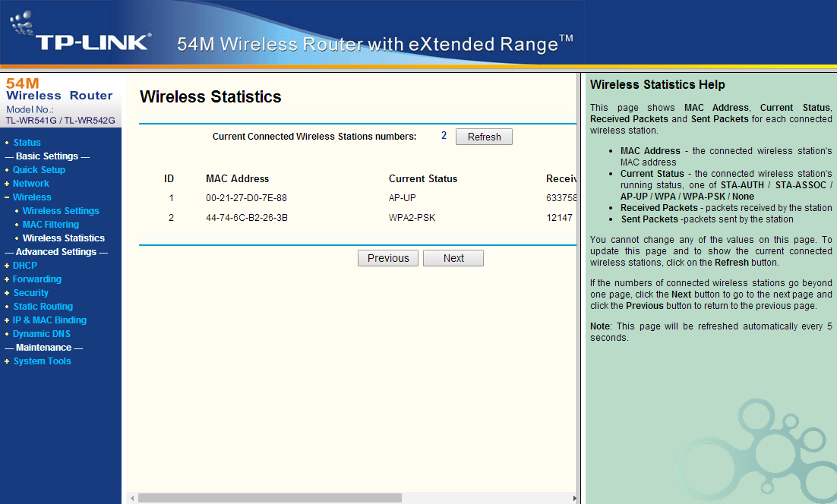
Task: Click the Maintenance section label
Action: pos(44,347)
